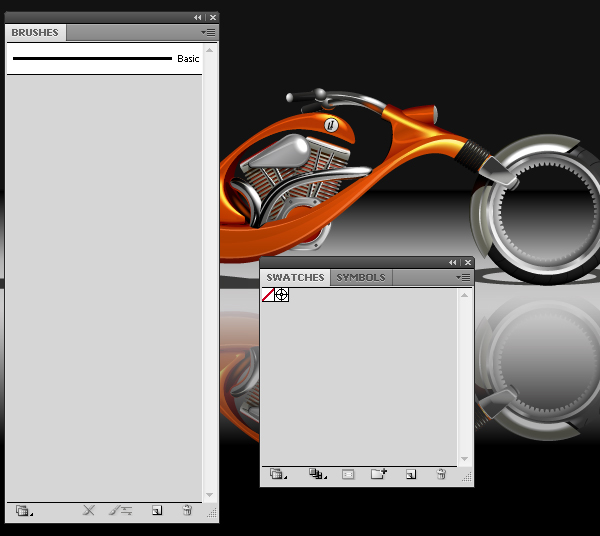The width and height of the screenshot is (600, 536).
Task: Click Remove Brush Stroke icon
Action: [x=89, y=511]
